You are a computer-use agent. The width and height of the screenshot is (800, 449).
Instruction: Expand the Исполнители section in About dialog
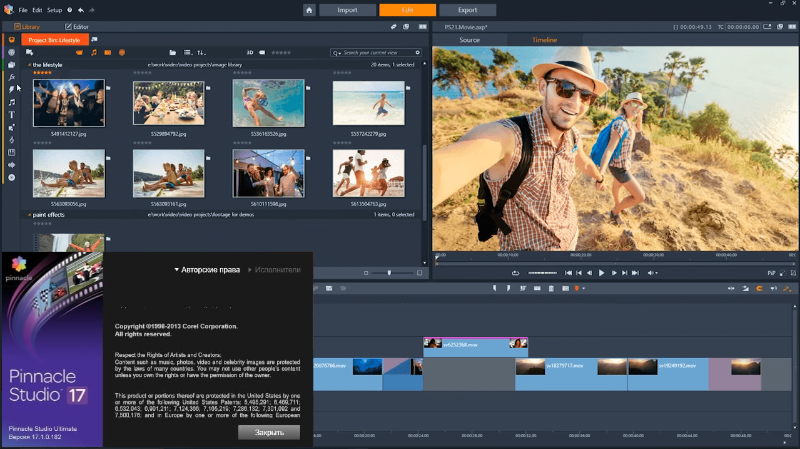pos(274,269)
